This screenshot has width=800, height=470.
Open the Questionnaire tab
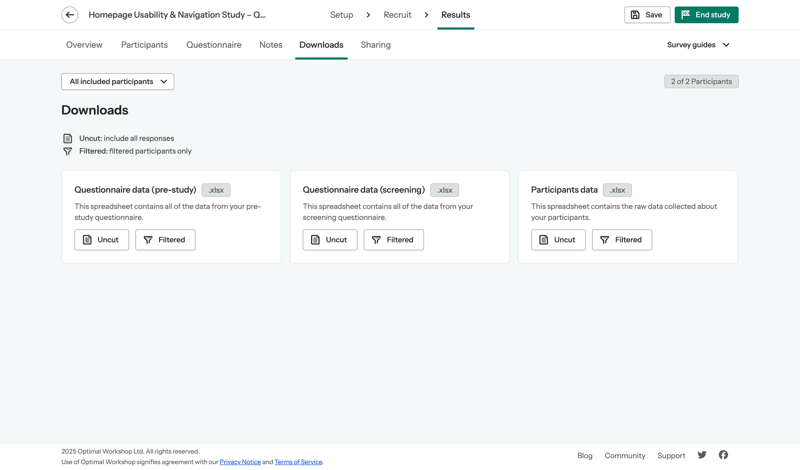click(214, 45)
